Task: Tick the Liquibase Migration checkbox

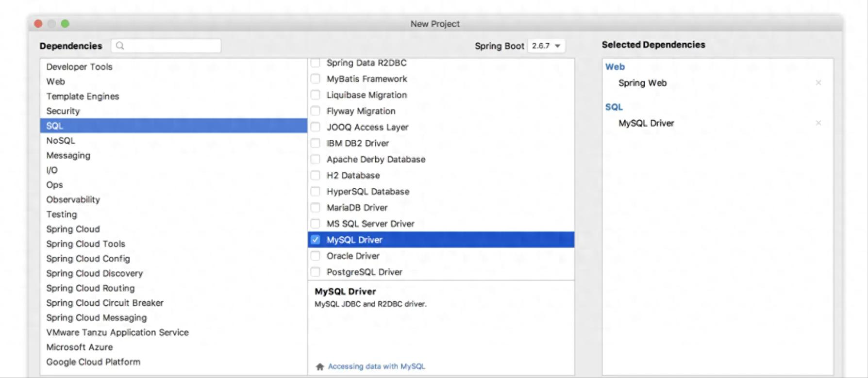Action: tap(316, 95)
